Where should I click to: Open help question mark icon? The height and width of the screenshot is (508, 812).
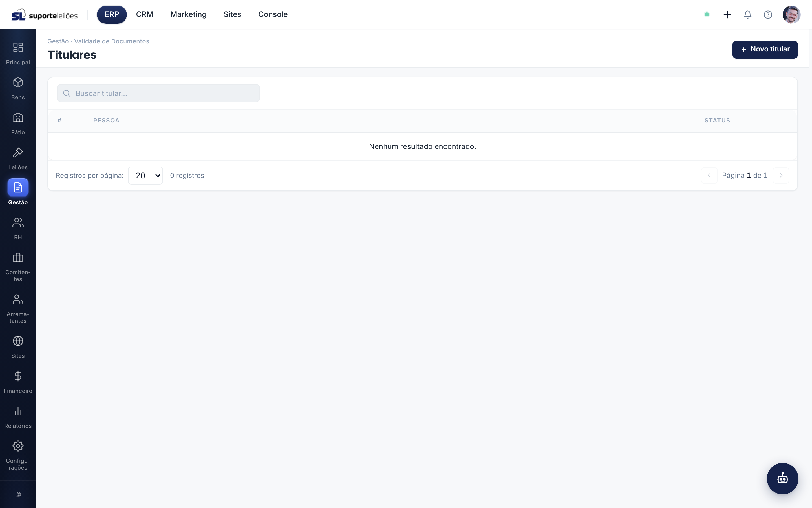coord(768,14)
